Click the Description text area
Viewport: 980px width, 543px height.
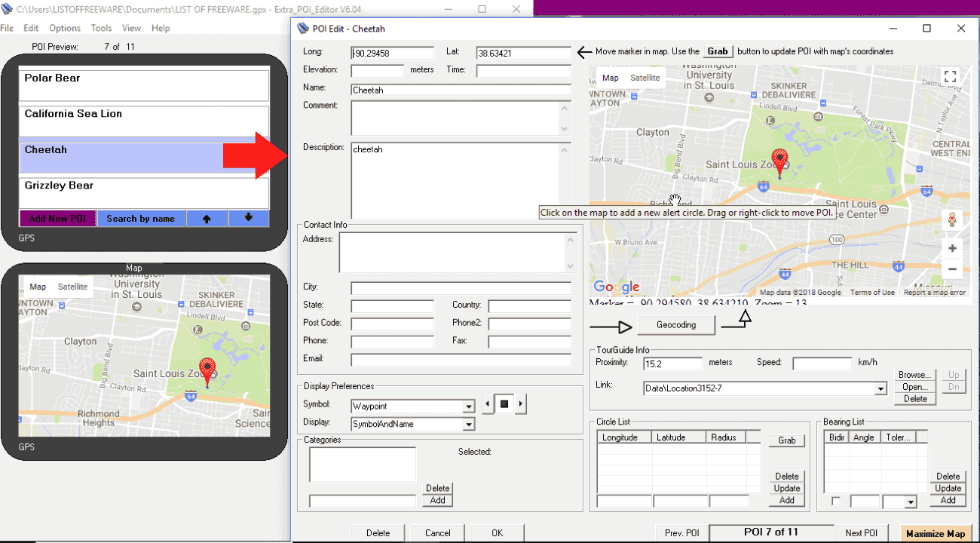coord(461,181)
